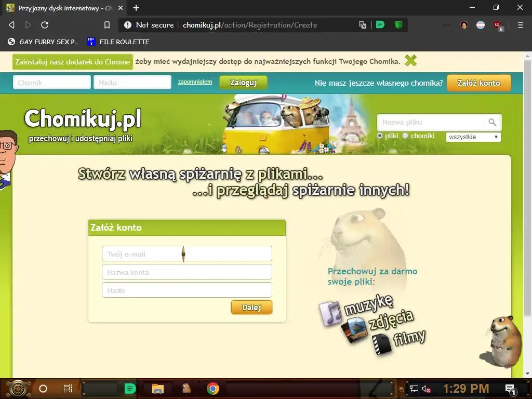
Task: Open the browser profile avatar
Action: tap(464, 25)
